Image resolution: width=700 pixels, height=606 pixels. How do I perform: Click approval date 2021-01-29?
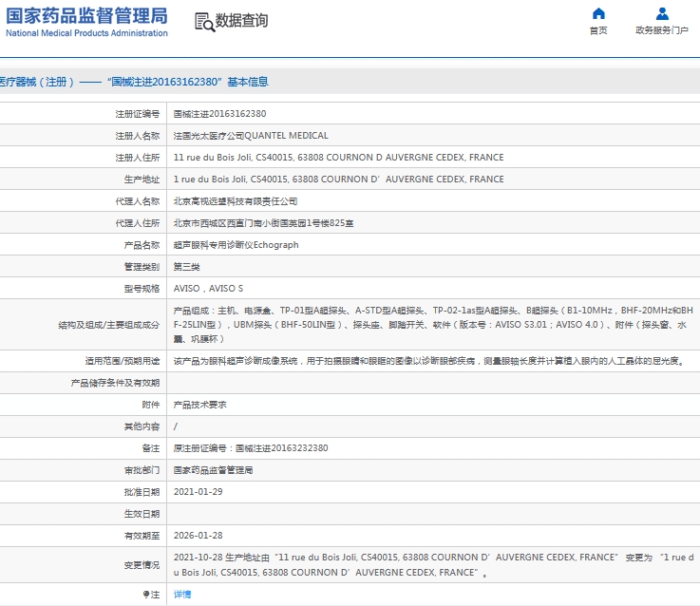pos(198,492)
